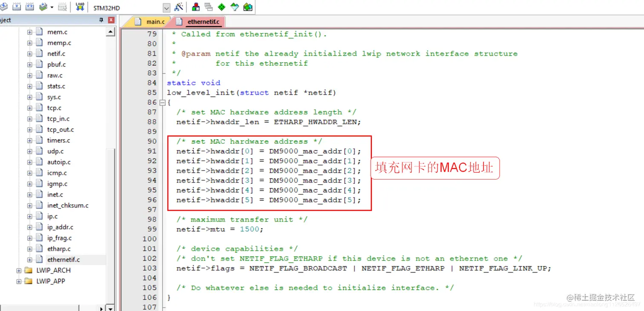This screenshot has height=311, width=644.
Task: Click the greyed Stop build icon
Action: coord(62,7)
